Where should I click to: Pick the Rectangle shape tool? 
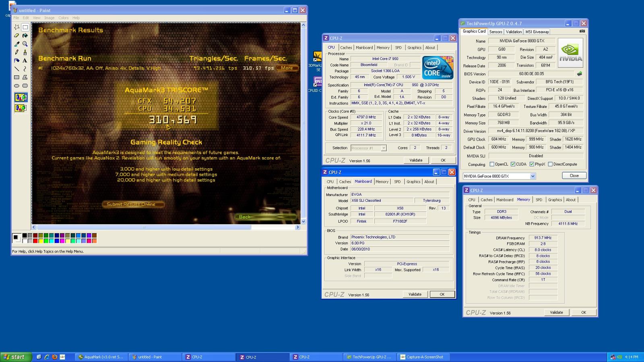(17, 77)
